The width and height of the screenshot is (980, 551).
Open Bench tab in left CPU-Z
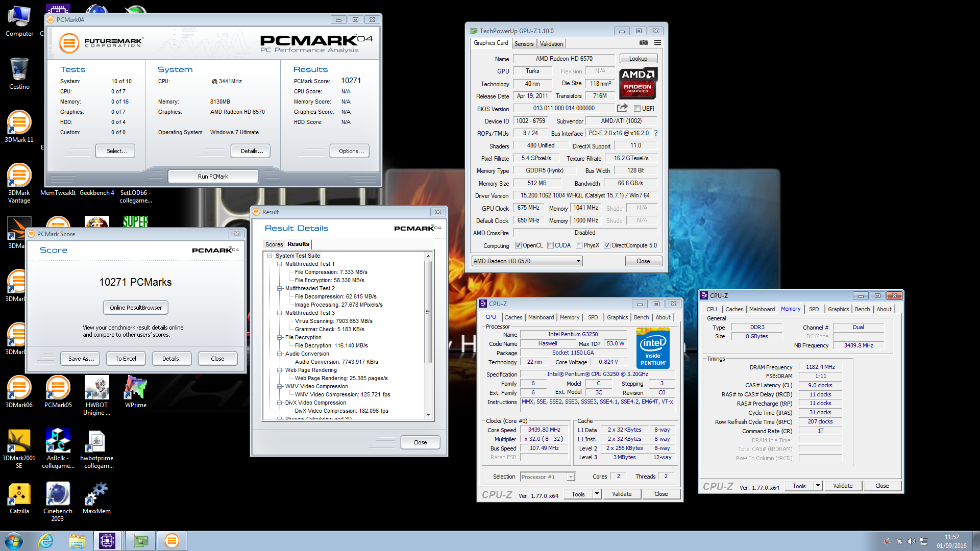point(642,317)
